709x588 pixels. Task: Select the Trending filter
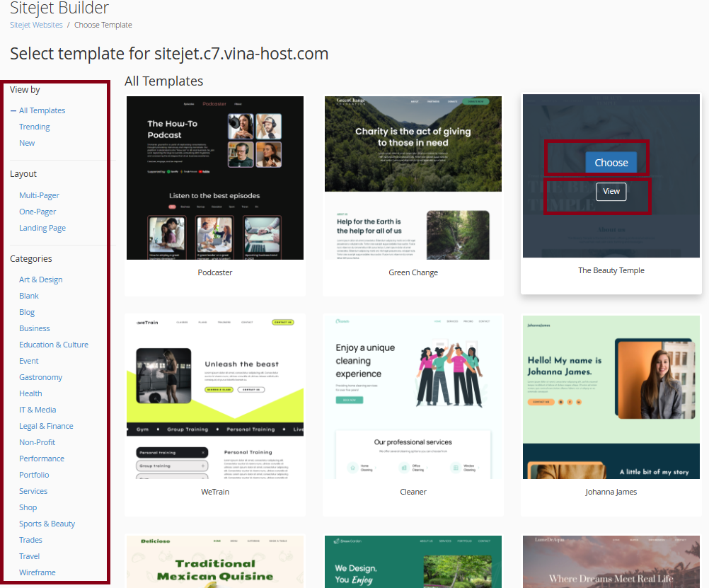click(x=34, y=127)
